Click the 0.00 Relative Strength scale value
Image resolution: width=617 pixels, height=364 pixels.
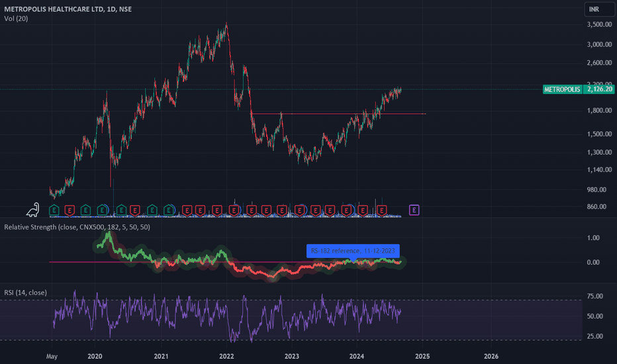click(593, 262)
